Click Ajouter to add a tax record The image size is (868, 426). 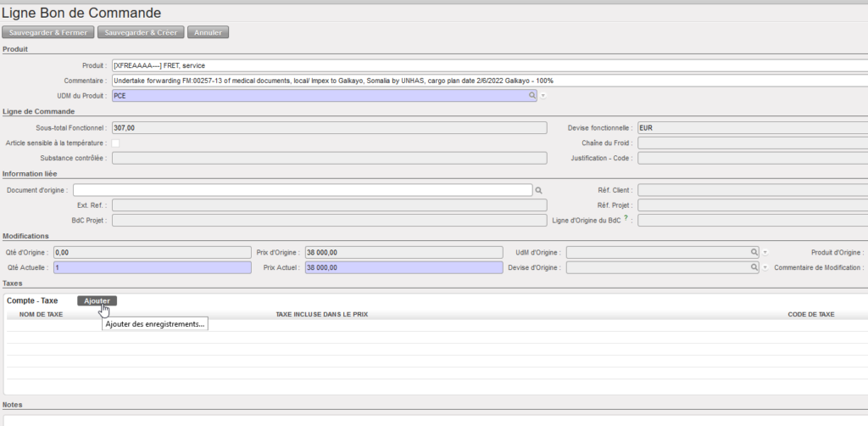[97, 300]
